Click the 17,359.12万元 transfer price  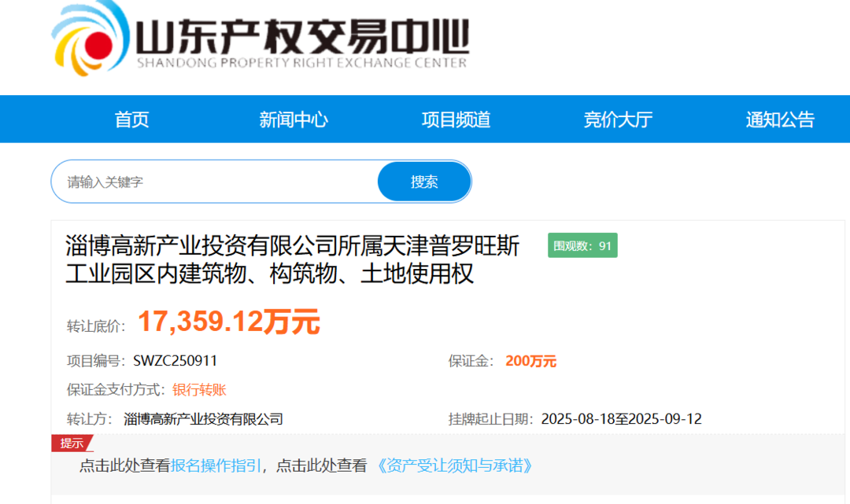(x=229, y=322)
